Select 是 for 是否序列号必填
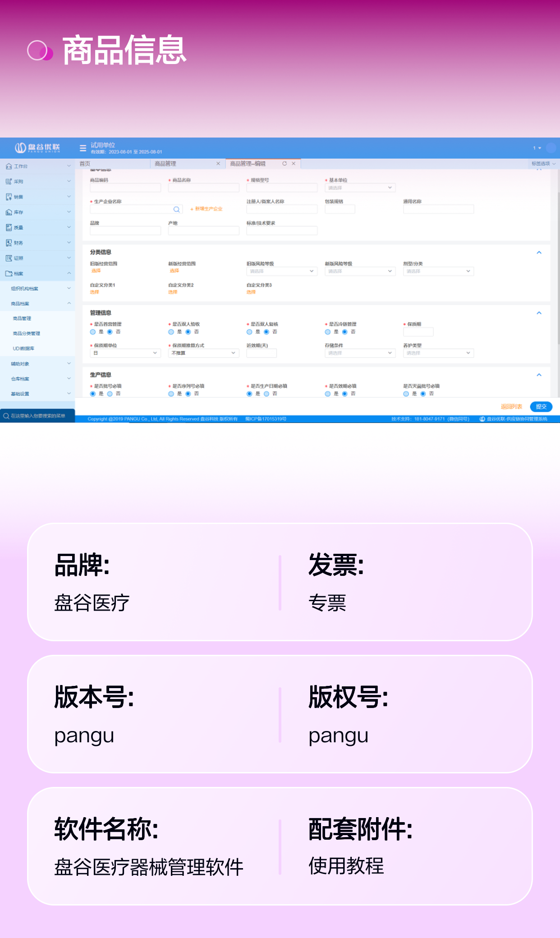This screenshot has width=560, height=938. point(171,394)
